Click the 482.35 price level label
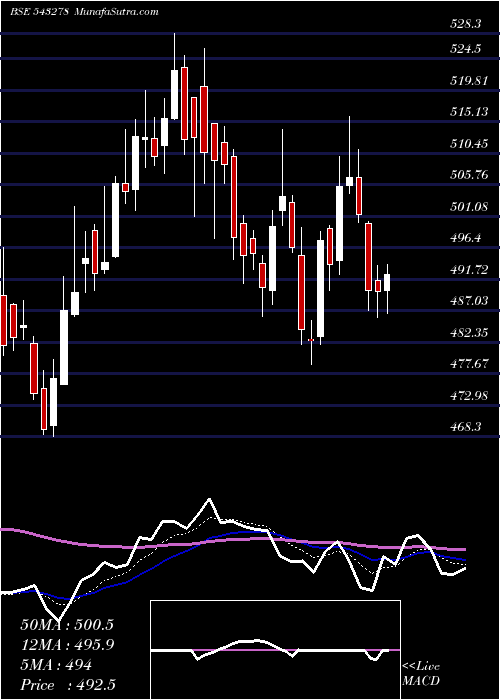The width and height of the screenshot is (500, 700). 467,333
